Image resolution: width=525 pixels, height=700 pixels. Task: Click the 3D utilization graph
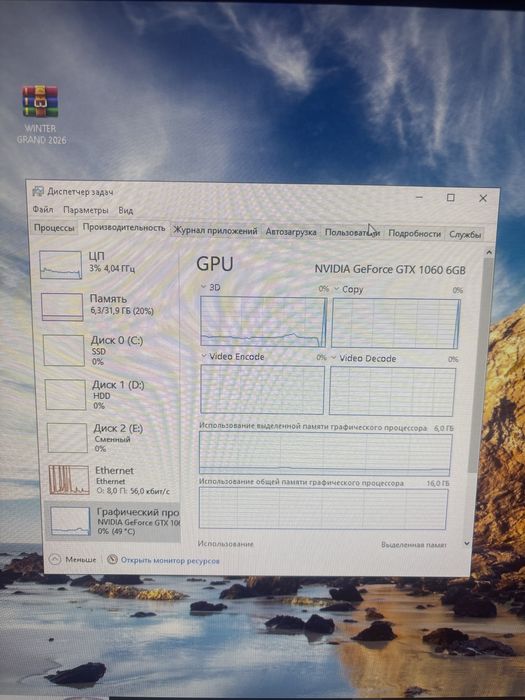click(x=263, y=321)
